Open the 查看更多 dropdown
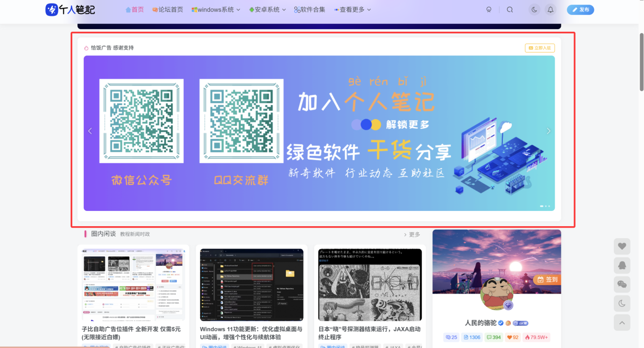644x348 pixels. (x=352, y=9)
